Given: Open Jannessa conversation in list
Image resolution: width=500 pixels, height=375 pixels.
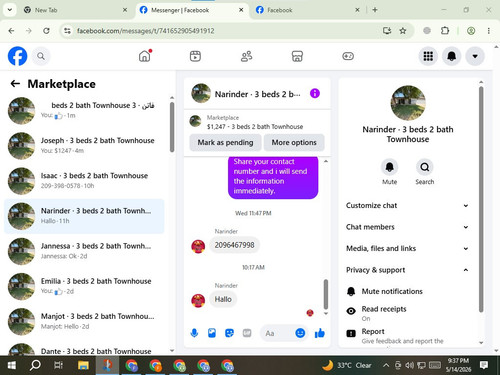Looking at the screenshot, I should click(x=84, y=251).
